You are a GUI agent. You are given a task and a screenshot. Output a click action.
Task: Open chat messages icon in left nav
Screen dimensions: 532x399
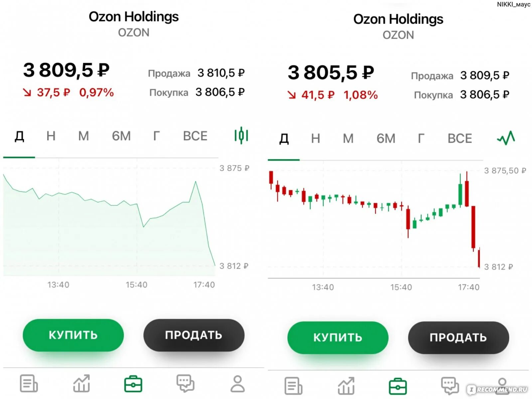185,383
